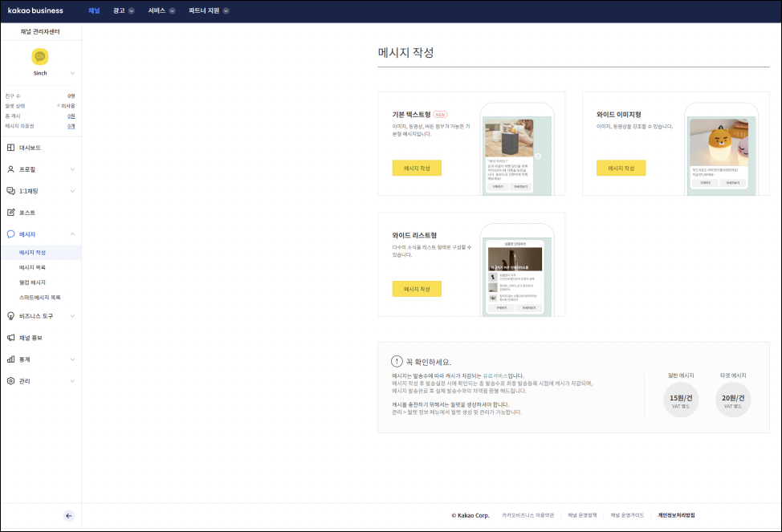Expand the 프로필 section chevron
Screen dimensions: 782x532
[72, 169]
